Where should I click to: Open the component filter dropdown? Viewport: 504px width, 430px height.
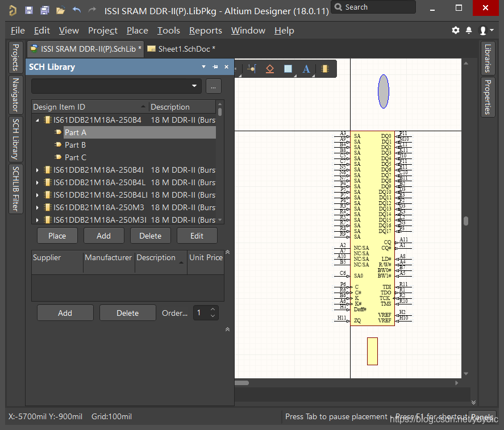pyautogui.click(x=194, y=86)
